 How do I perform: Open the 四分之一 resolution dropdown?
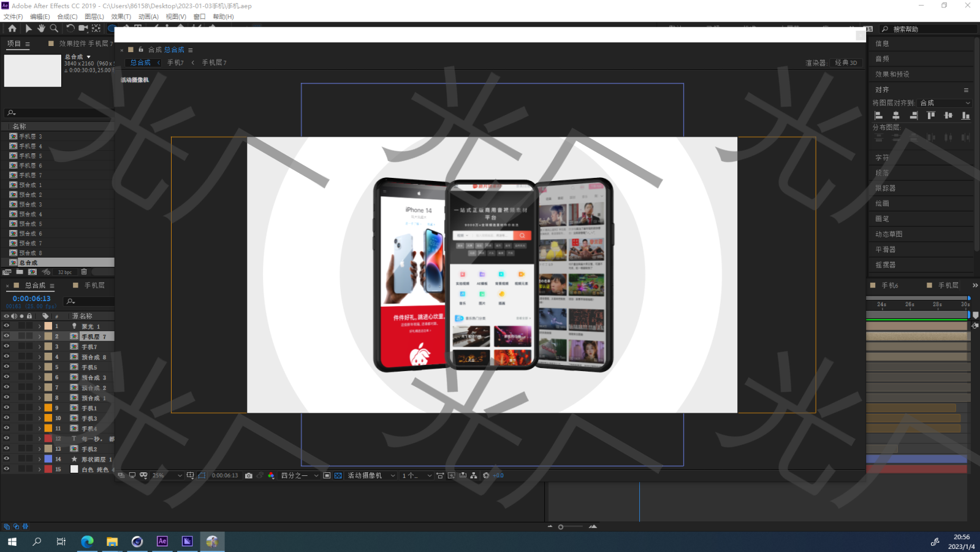pyautogui.click(x=300, y=475)
